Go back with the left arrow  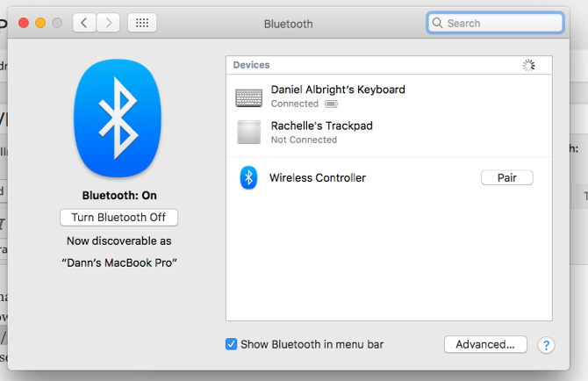pos(84,24)
